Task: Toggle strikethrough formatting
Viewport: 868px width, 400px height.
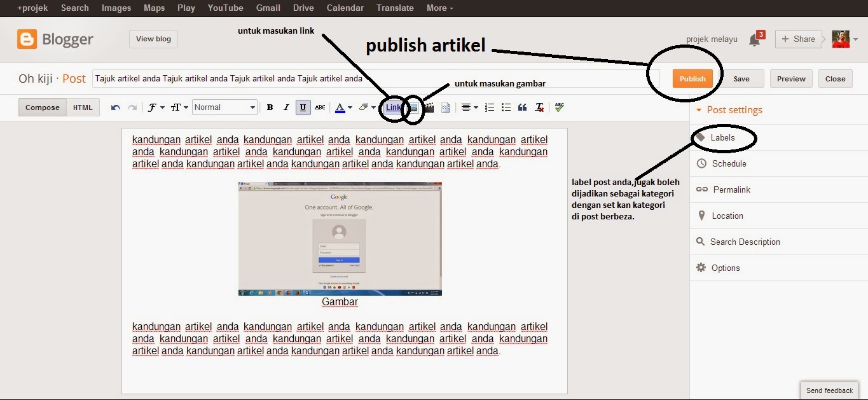Action: (x=320, y=107)
